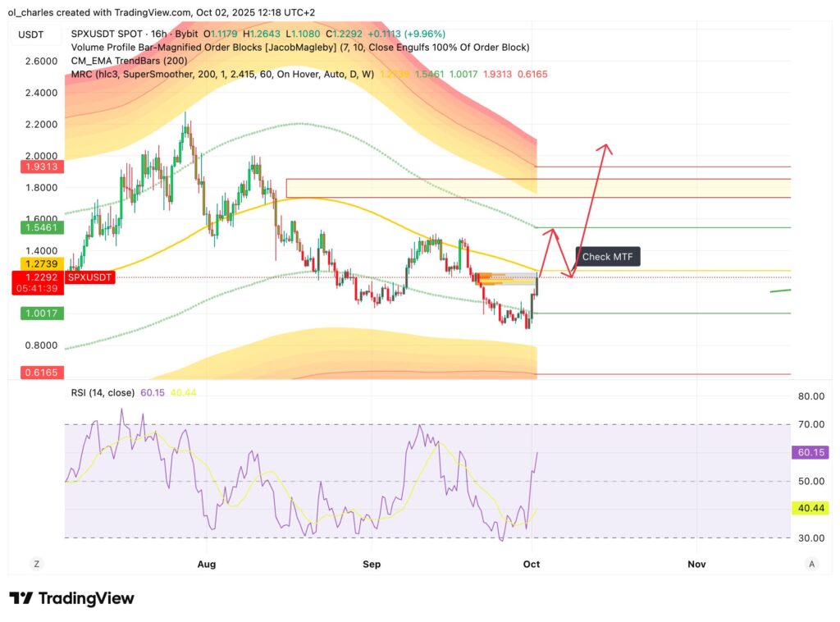The image size is (840, 622).
Task: Click the TradingView logo at bottom left
Action: (x=70, y=598)
